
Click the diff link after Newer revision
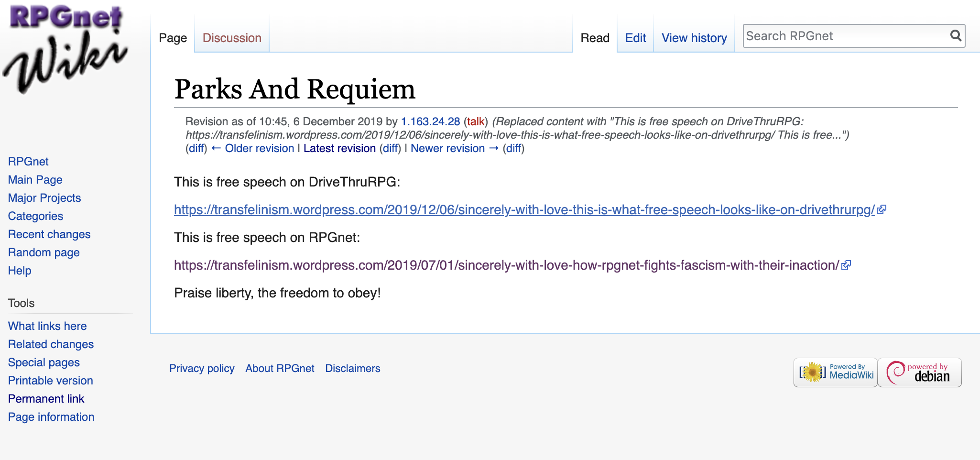(x=514, y=148)
